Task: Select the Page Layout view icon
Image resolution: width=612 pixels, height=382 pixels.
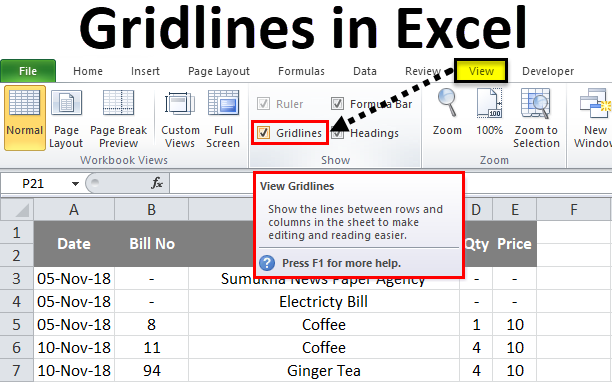Action: (66, 103)
